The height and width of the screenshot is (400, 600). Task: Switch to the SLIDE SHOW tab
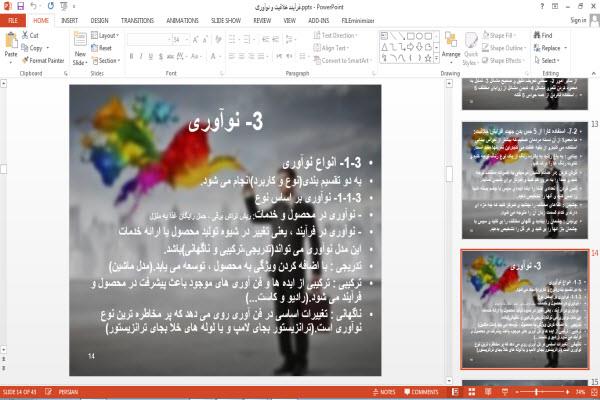(x=226, y=20)
